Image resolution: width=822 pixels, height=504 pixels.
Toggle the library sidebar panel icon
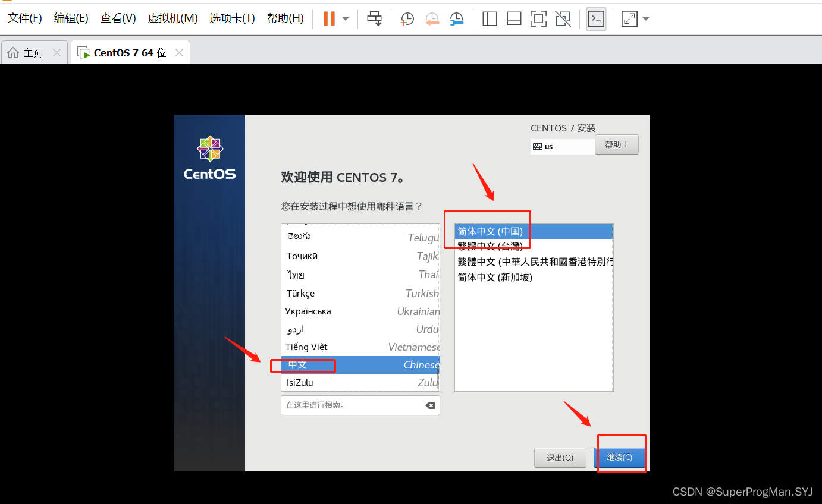pos(490,19)
